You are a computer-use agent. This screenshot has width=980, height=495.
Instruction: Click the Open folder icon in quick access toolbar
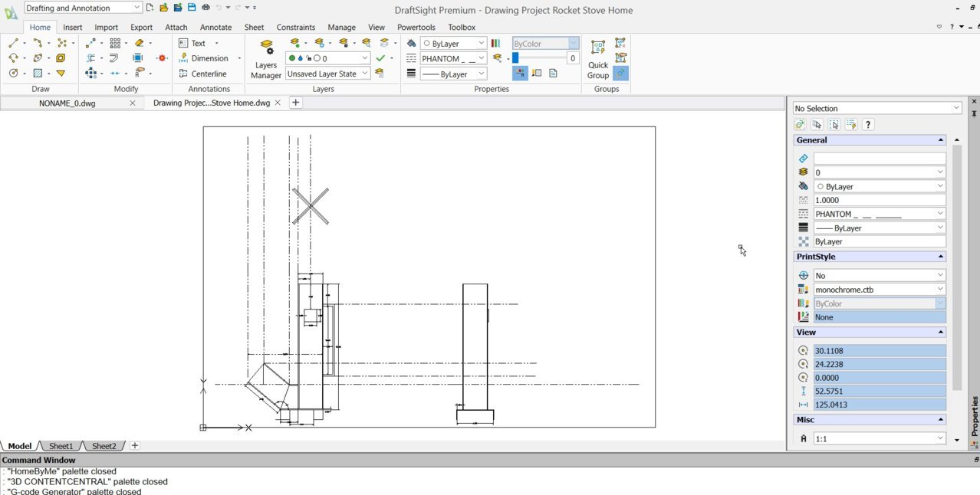coord(163,8)
